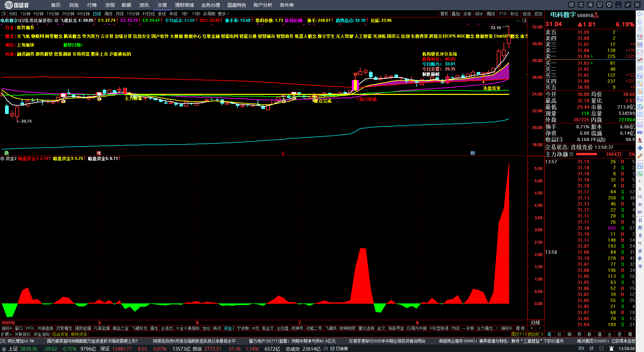The image size is (644, 352).
Task: Click the panel layout icon at chart top right
Action: tap(524, 20)
